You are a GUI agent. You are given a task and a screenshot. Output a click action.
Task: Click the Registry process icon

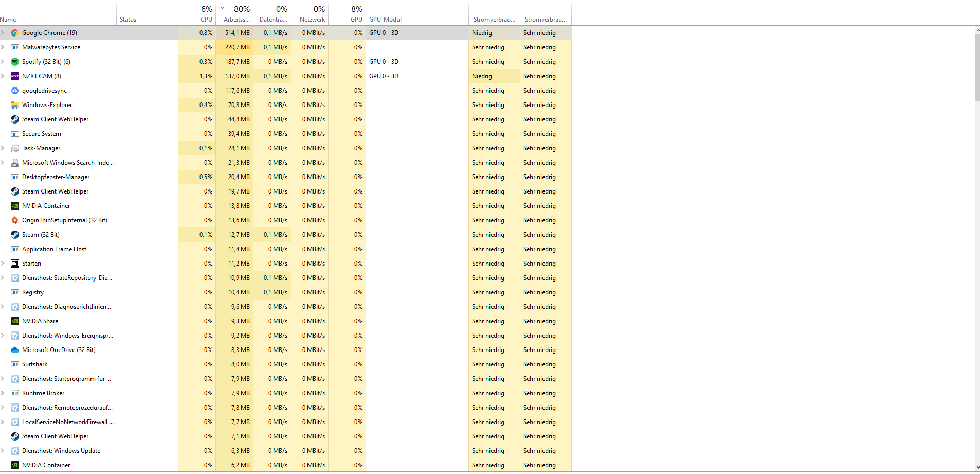pyautogui.click(x=15, y=292)
